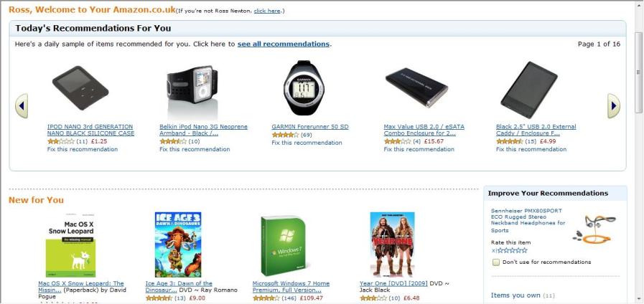The width and height of the screenshot is (644, 304).
Task: Tick Don't use for recommendations checkbox
Action: (495, 262)
